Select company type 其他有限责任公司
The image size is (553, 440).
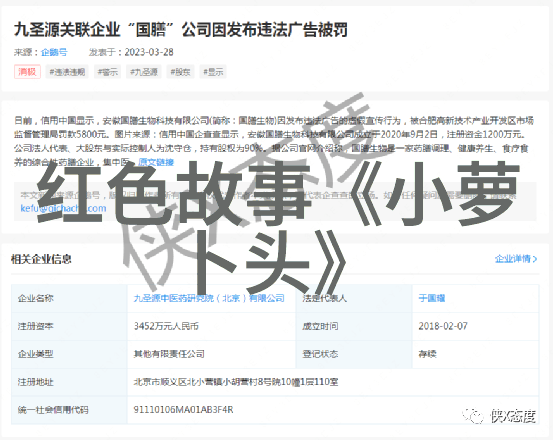click(x=169, y=354)
